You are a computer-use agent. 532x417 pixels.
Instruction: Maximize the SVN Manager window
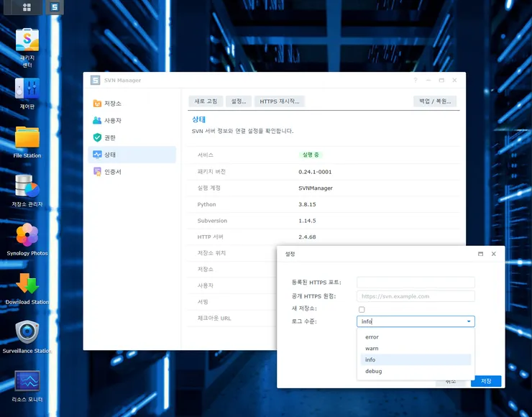441,81
